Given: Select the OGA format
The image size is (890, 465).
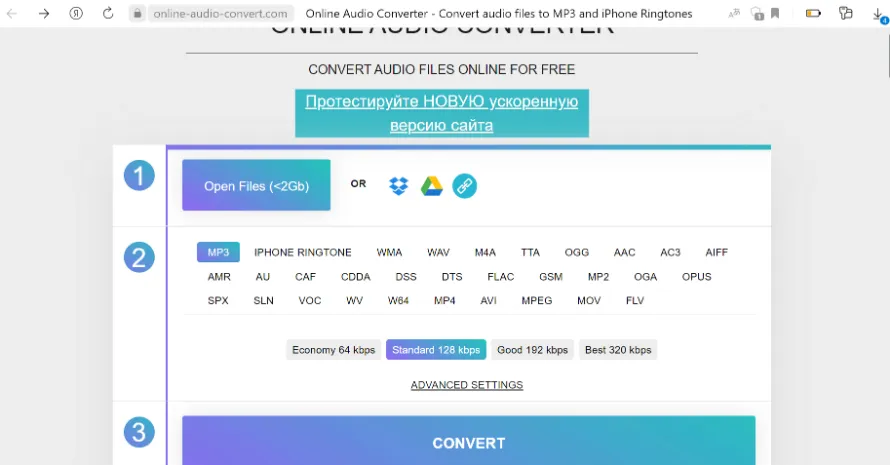Looking at the screenshot, I should (645, 277).
